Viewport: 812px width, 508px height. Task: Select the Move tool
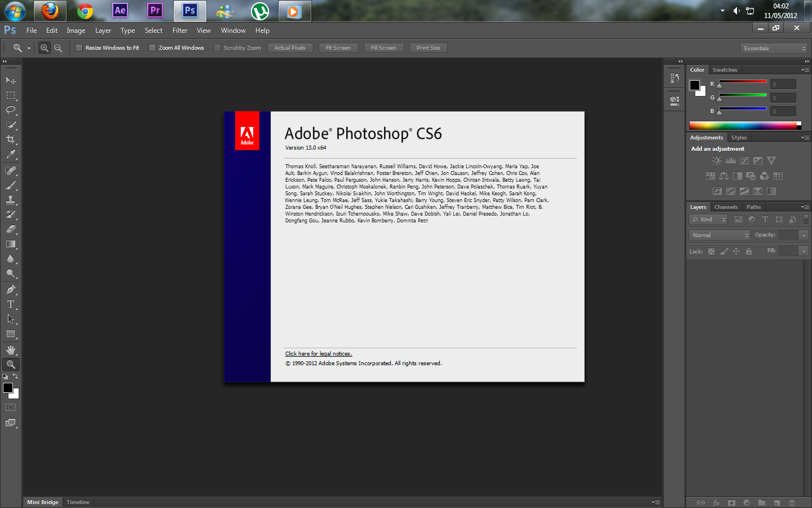tap(11, 81)
